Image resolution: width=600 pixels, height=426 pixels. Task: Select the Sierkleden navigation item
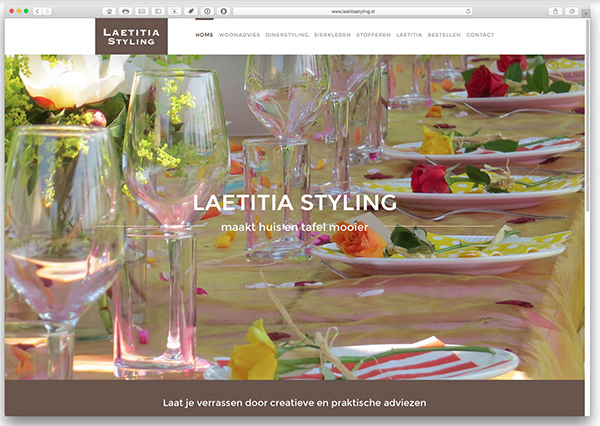tap(333, 35)
